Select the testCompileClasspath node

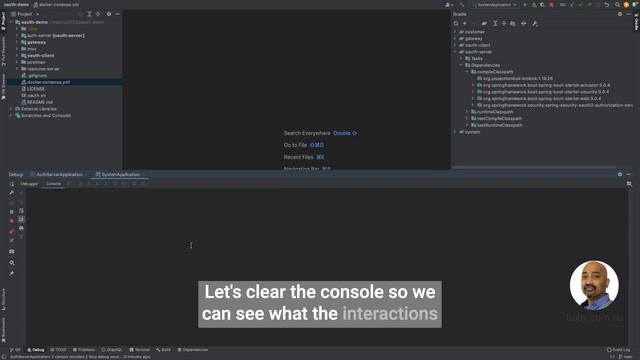pos(500,118)
